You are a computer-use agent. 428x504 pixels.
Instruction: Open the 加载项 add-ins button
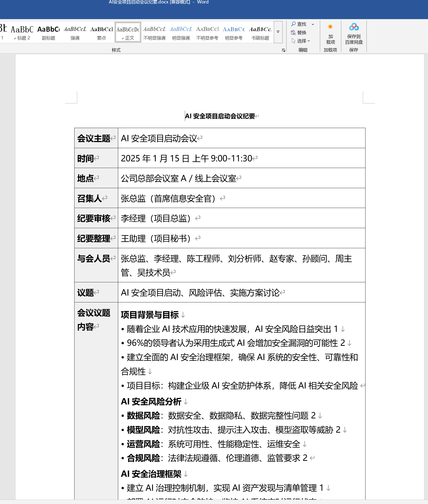click(330, 34)
